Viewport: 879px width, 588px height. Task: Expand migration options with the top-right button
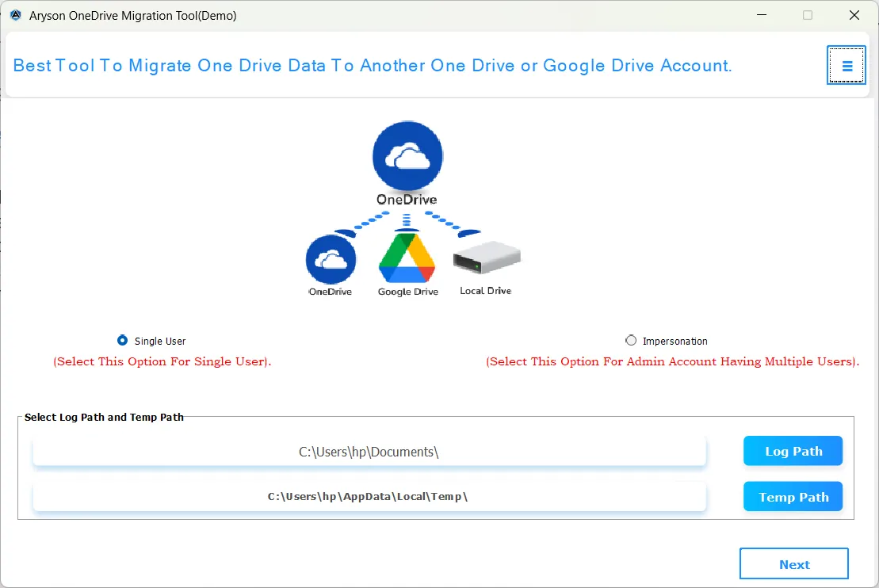coord(846,65)
